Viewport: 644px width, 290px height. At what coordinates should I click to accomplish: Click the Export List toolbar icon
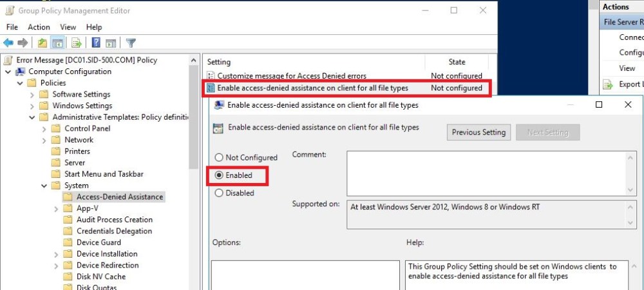[77, 43]
